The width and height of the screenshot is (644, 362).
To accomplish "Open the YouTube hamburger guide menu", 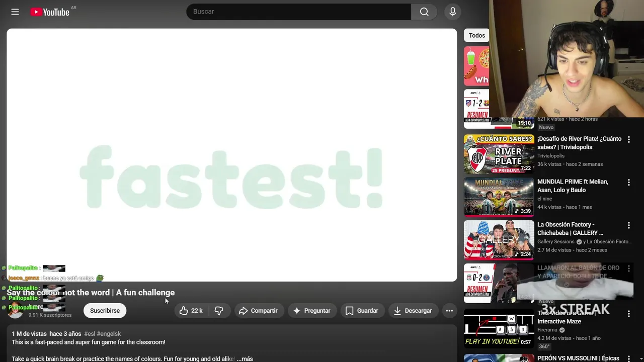I will [x=15, y=12].
